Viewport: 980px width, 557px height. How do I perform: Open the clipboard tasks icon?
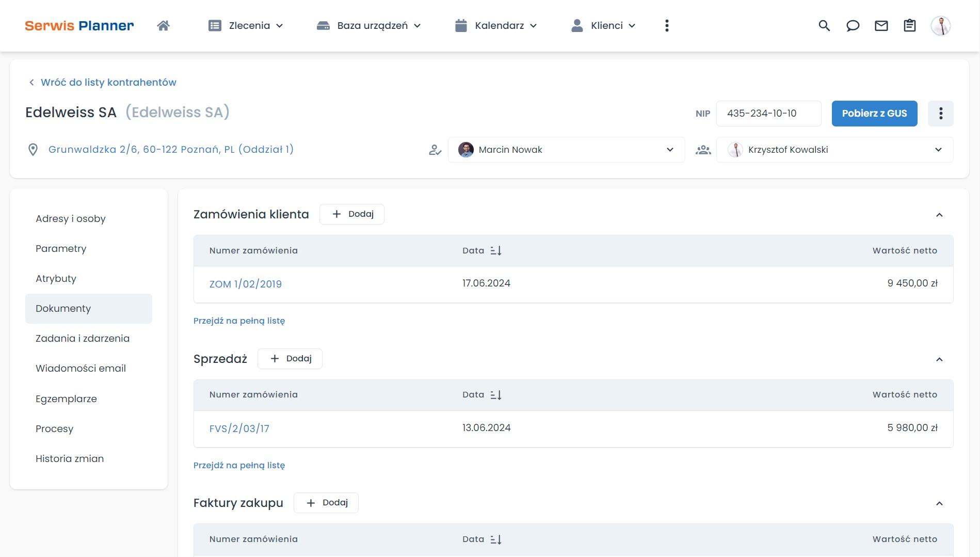(x=910, y=25)
